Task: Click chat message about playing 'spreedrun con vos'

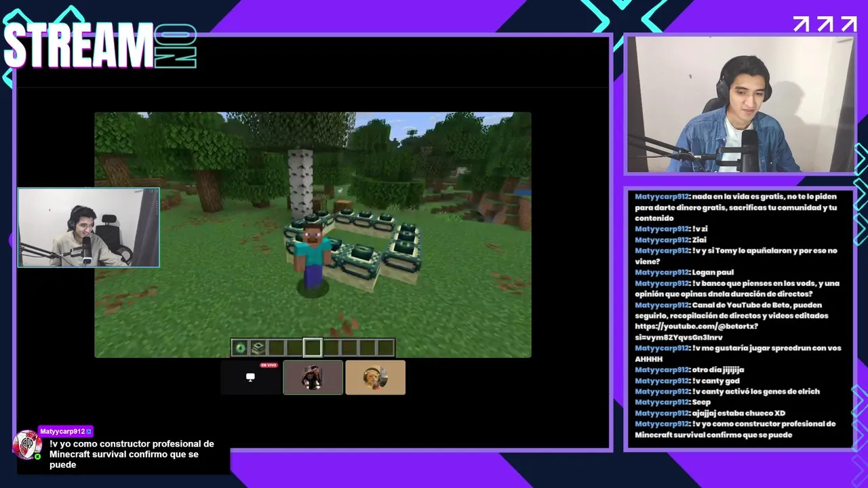Action: [738, 354]
